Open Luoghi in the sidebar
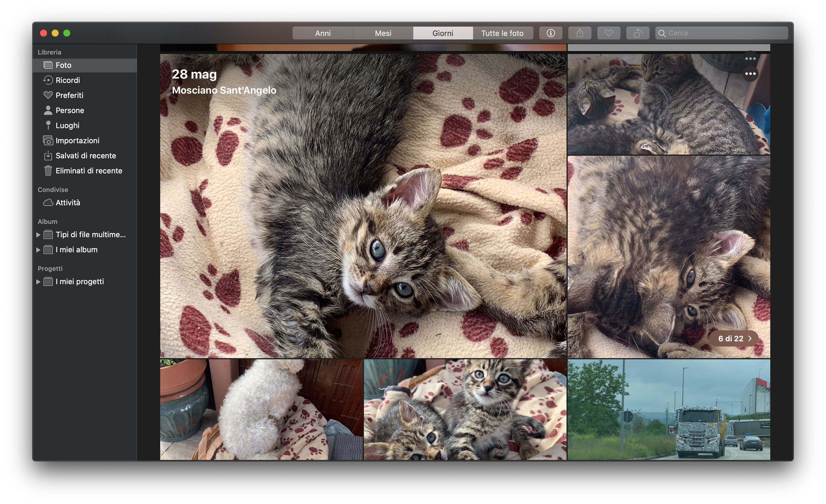Viewport: 826px width, 504px height. (85, 125)
